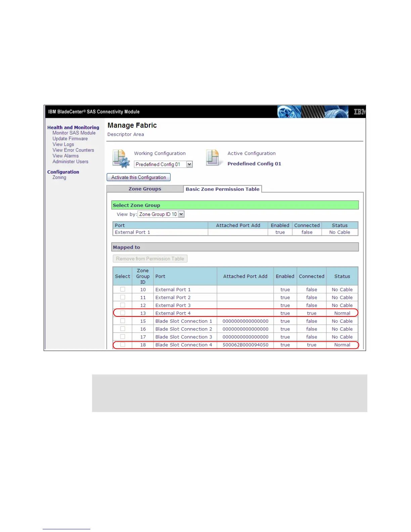Click the IBM logo in header
The height and width of the screenshot is (532, 411).
[x=359, y=112]
